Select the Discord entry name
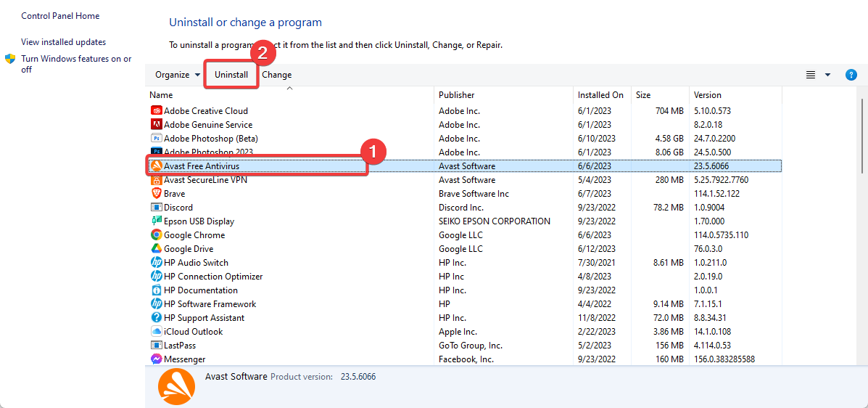The image size is (868, 408). (x=178, y=208)
